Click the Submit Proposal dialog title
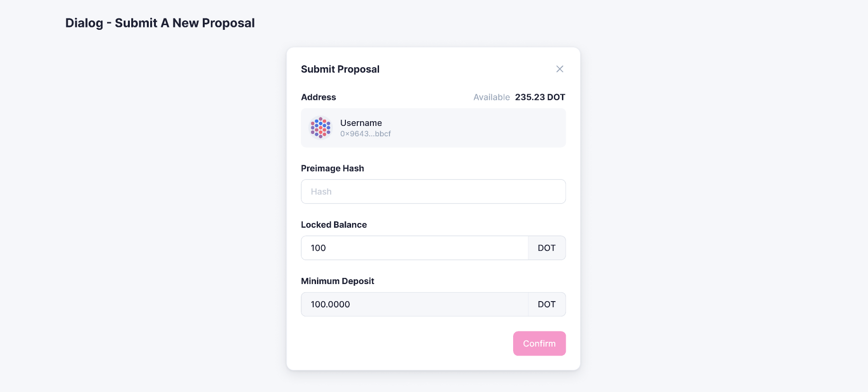 point(340,69)
